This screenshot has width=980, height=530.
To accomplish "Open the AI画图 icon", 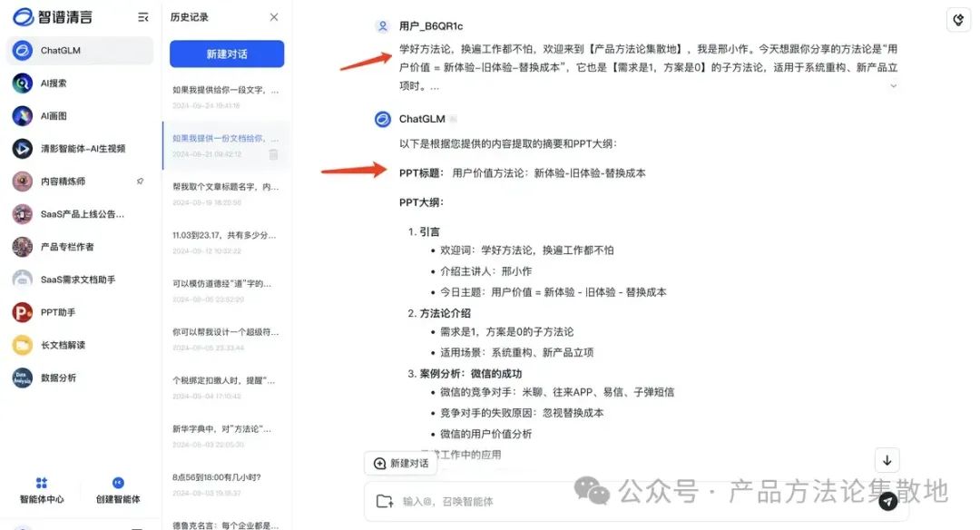I will tap(23, 115).
